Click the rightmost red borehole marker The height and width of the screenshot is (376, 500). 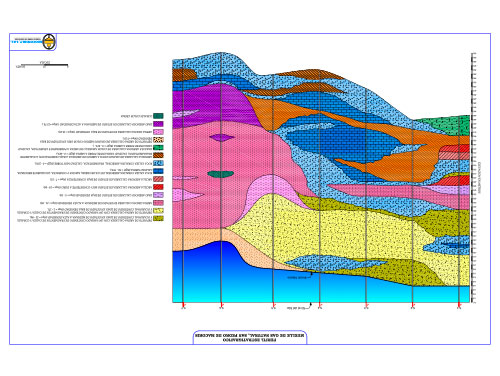point(459,305)
